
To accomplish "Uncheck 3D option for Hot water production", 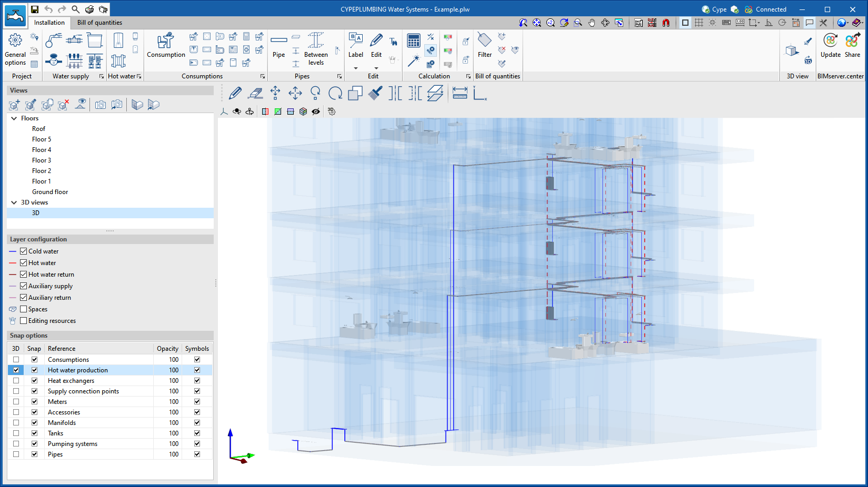I will (x=16, y=370).
